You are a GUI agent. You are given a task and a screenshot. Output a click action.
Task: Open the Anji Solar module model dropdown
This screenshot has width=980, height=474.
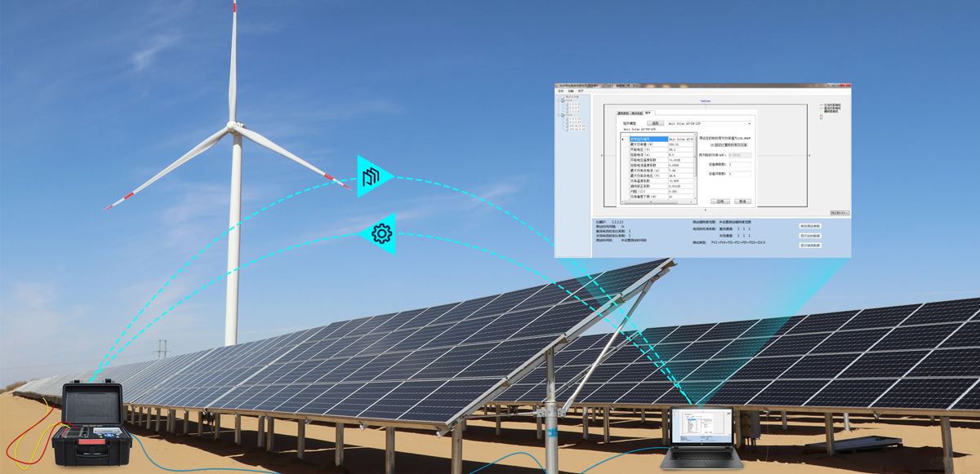(749, 124)
